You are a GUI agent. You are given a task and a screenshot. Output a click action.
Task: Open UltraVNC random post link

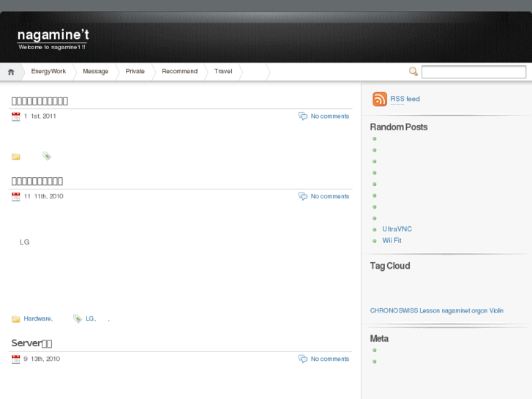pyautogui.click(x=397, y=229)
